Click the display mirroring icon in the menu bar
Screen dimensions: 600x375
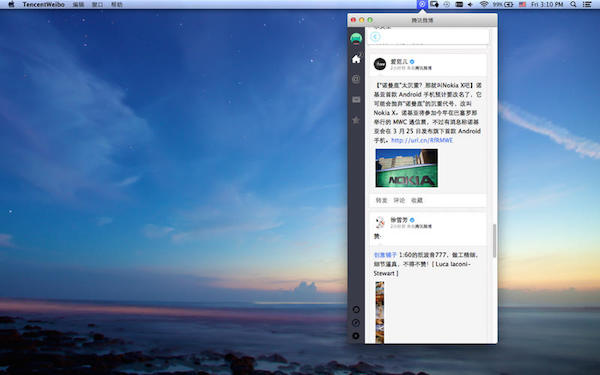[434, 4]
